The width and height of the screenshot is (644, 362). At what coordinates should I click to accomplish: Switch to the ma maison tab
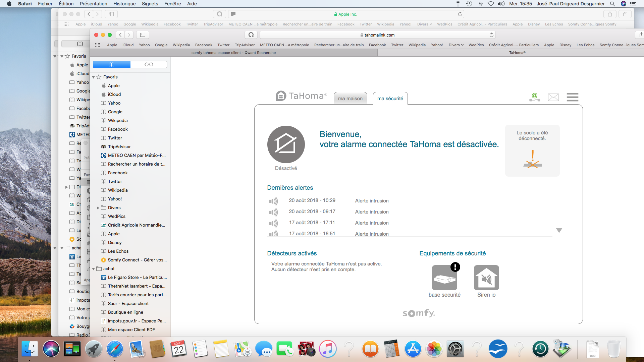coord(350,99)
